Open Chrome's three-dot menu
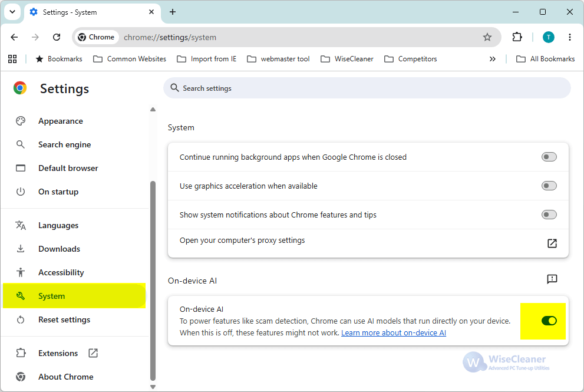Viewport: 584px width, 392px height. [570, 37]
